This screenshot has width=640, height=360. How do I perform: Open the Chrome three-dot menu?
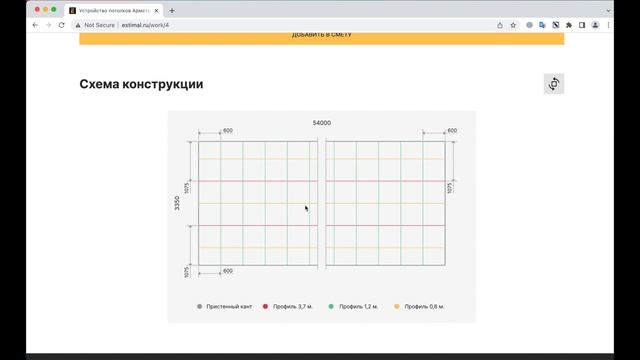[x=608, y=25]
